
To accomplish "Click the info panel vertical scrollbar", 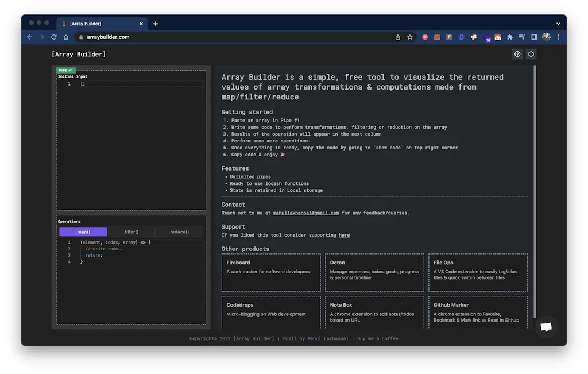I will (x=535, y=191).
